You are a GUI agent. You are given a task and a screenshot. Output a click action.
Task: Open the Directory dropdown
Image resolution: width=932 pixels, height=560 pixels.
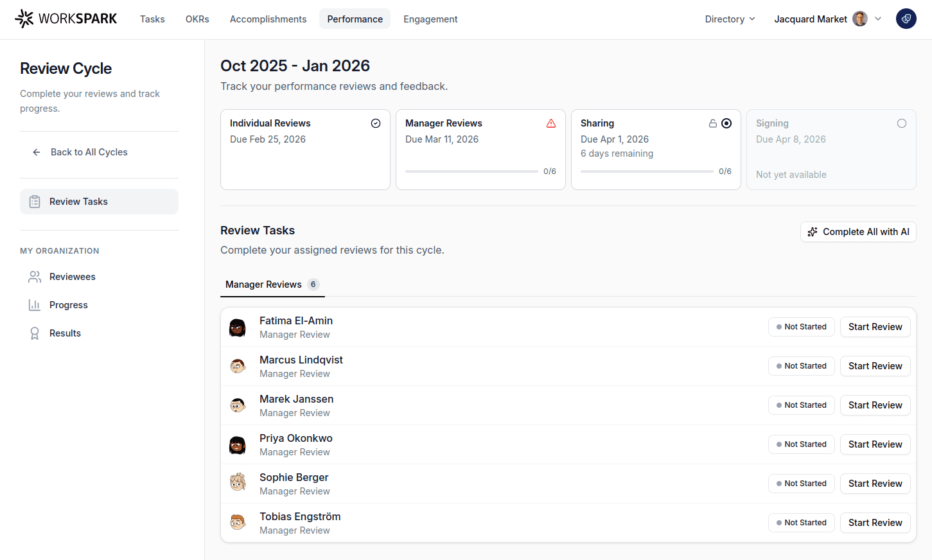click(x=729, y=19)
